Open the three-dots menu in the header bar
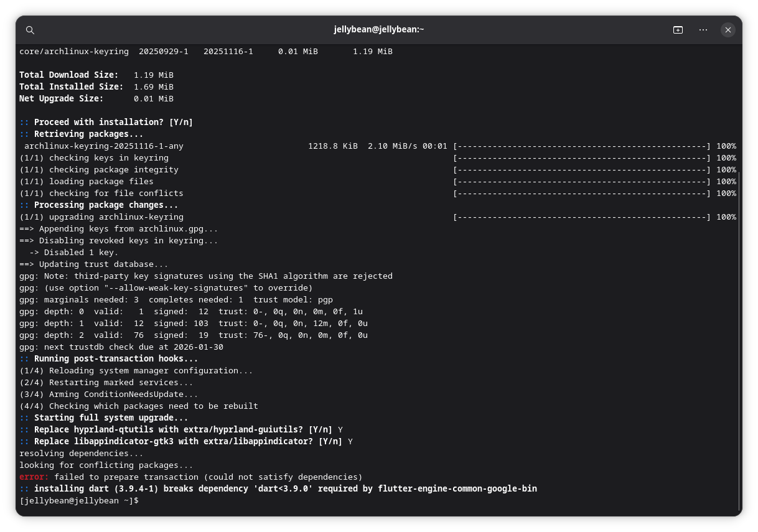 coord(703,29)
